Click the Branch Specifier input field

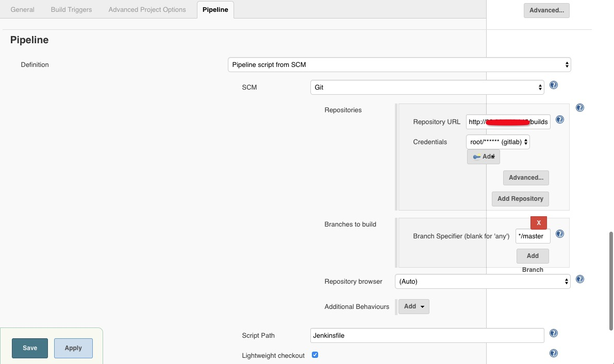coord(533,236)
